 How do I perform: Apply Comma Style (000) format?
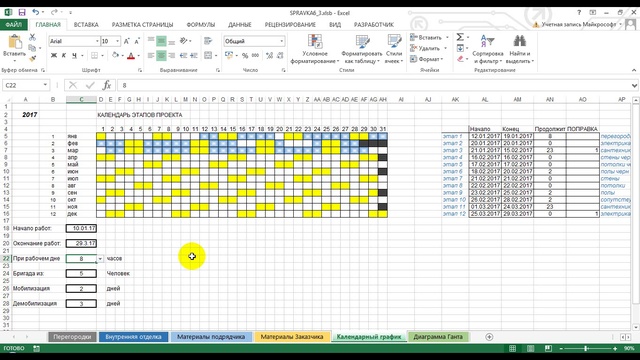click(256, 55)
